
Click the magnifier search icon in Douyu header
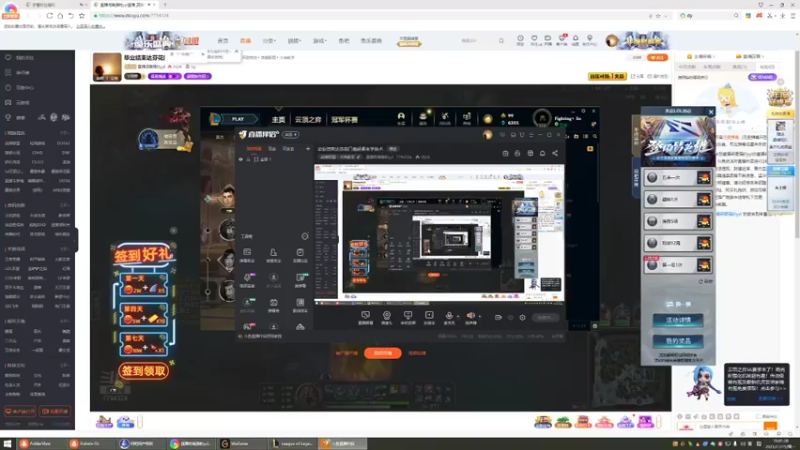(501, 41)
